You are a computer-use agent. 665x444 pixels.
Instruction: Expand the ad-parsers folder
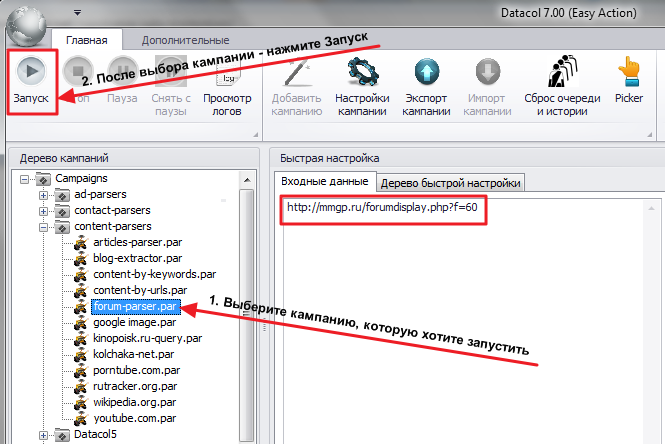click(x=43, y=195)
